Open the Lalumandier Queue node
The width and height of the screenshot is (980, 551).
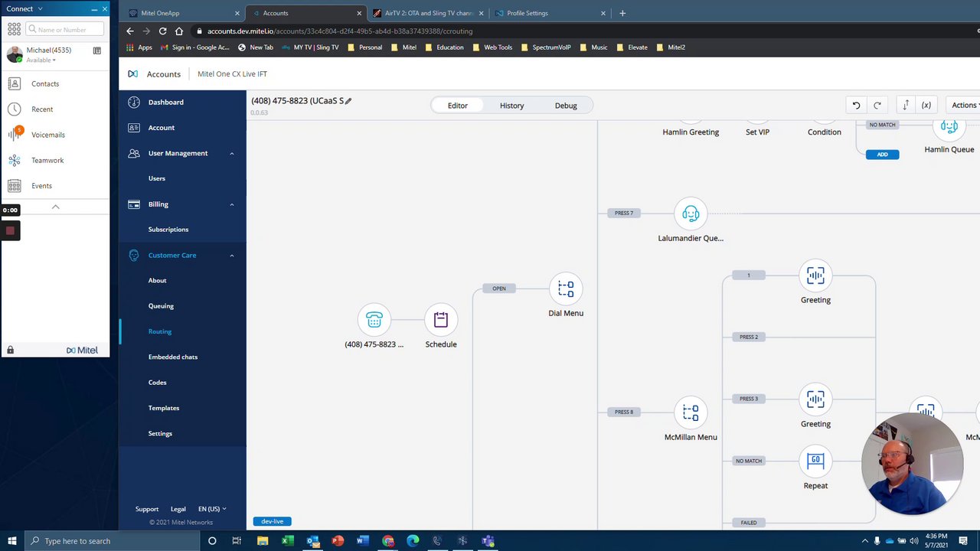[691, 214]
